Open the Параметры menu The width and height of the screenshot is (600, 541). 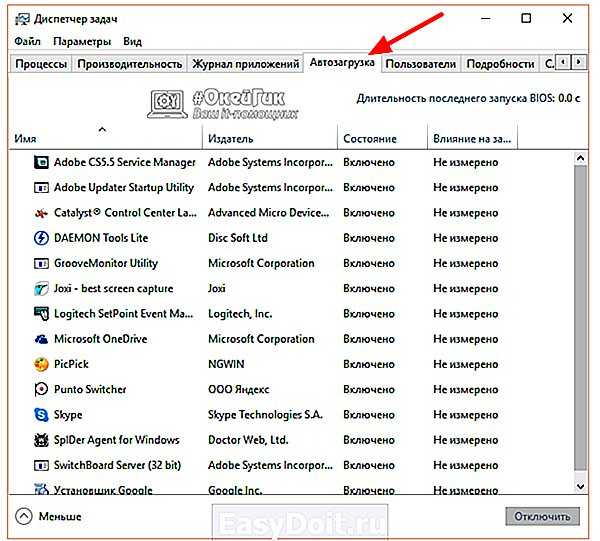82,41
